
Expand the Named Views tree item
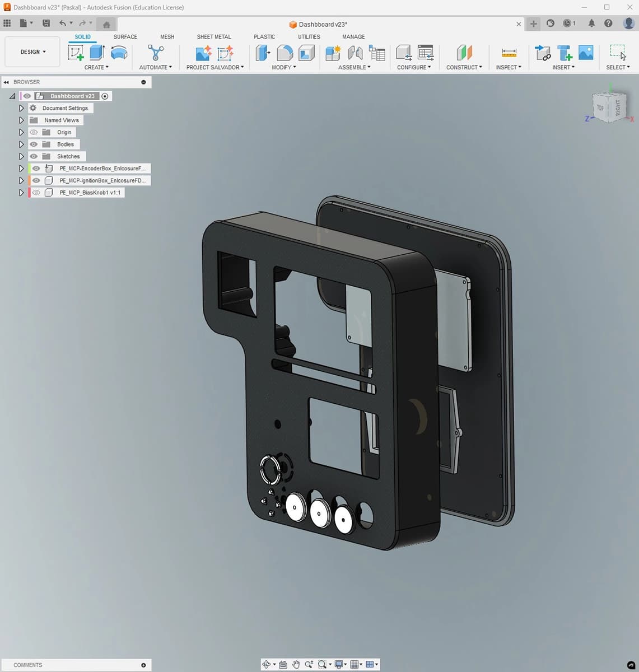21,120
